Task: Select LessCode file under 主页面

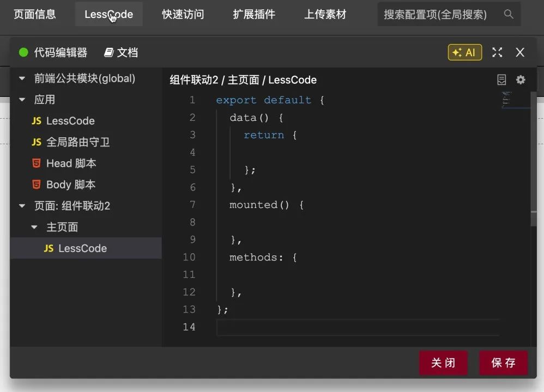Action: [86, 248]
